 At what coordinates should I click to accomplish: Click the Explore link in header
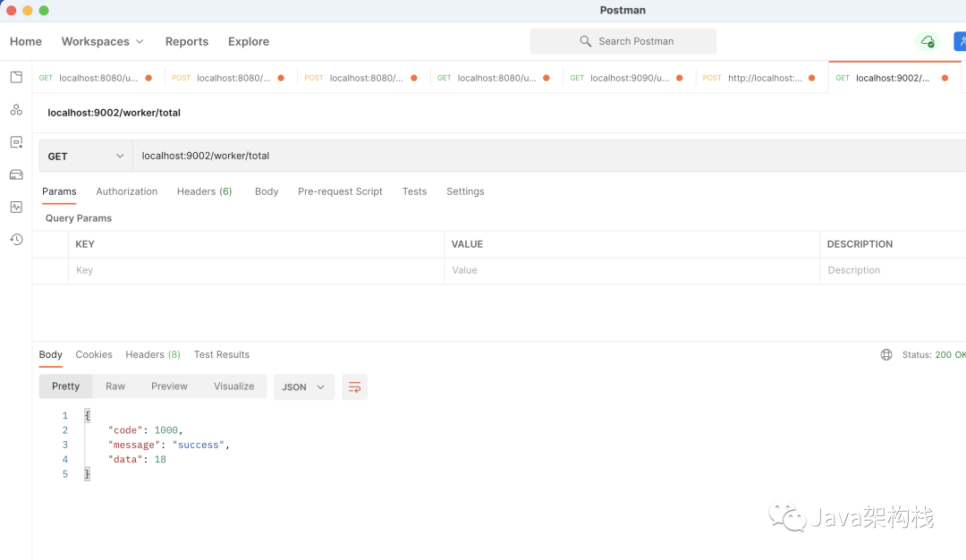(x=249, y=41)
